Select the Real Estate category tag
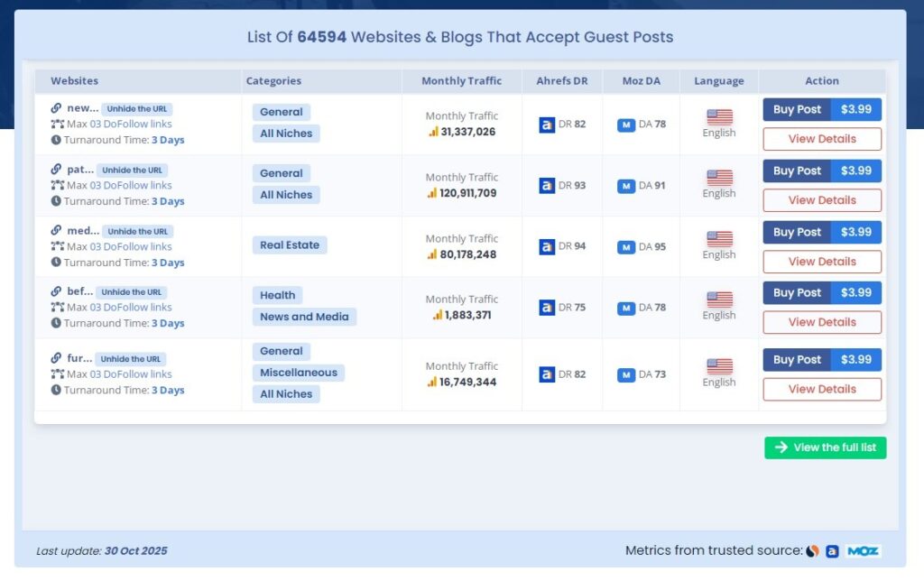The height and width of the screenshot is (581, 924). pyautogui.click(x=289, y=245)
